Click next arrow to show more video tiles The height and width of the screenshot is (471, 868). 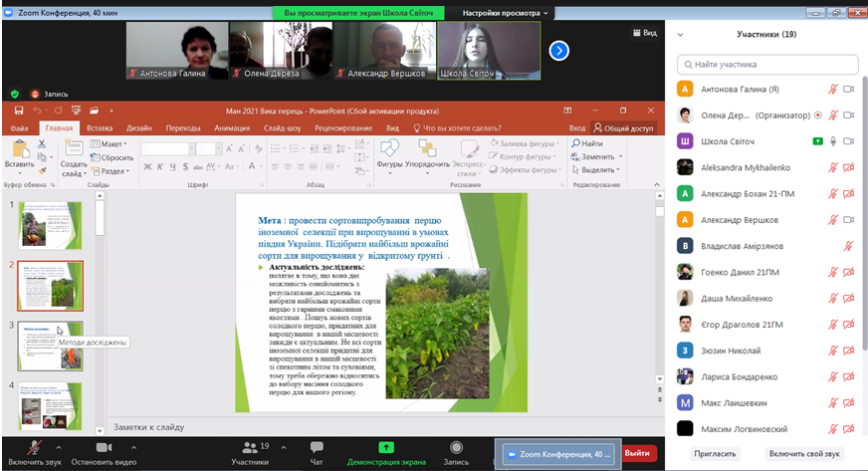click(x=559, y=50)
